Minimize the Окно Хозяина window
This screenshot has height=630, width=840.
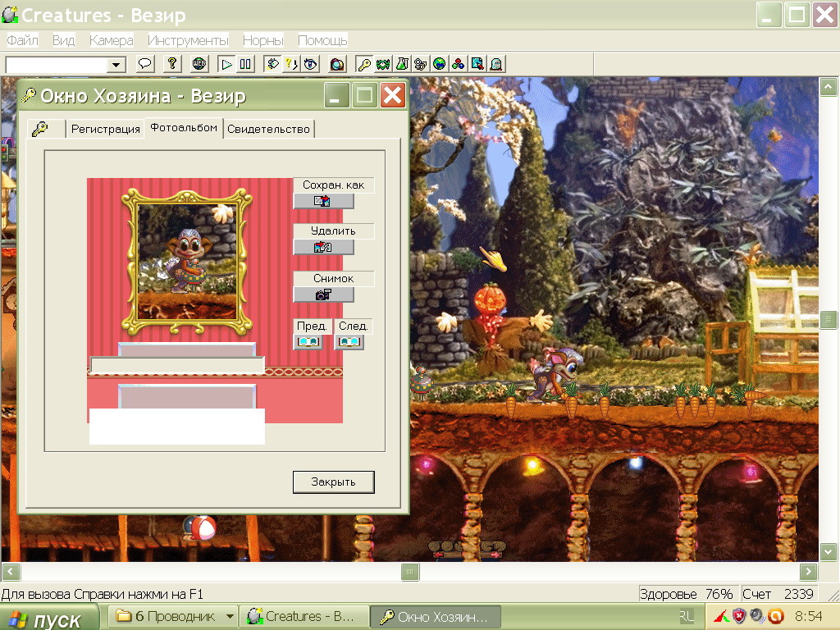336,96
